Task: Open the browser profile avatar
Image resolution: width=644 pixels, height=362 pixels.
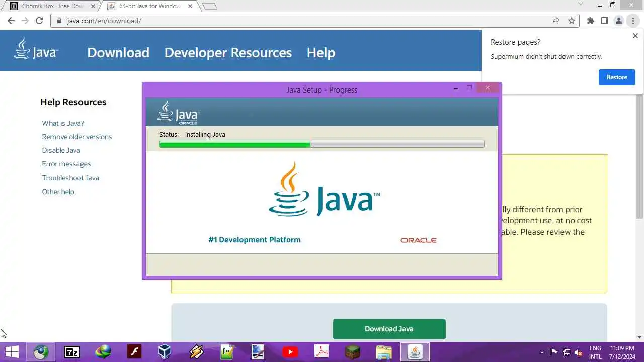Action: tap(619, 21)
